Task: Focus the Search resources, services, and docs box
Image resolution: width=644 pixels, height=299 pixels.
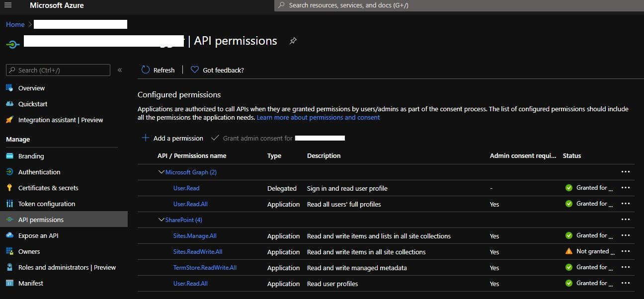Action: [459, 5]
